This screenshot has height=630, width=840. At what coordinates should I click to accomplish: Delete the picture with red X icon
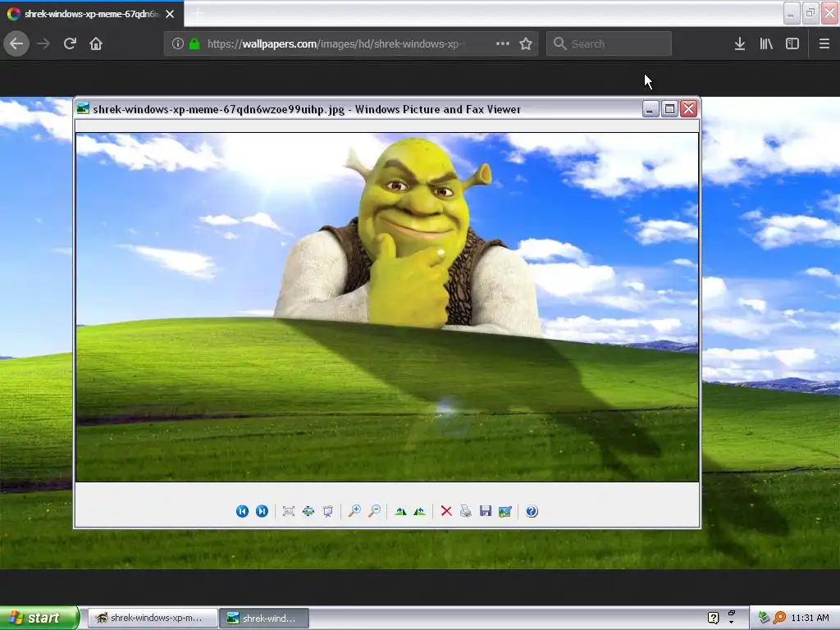[x=446, y=511]
